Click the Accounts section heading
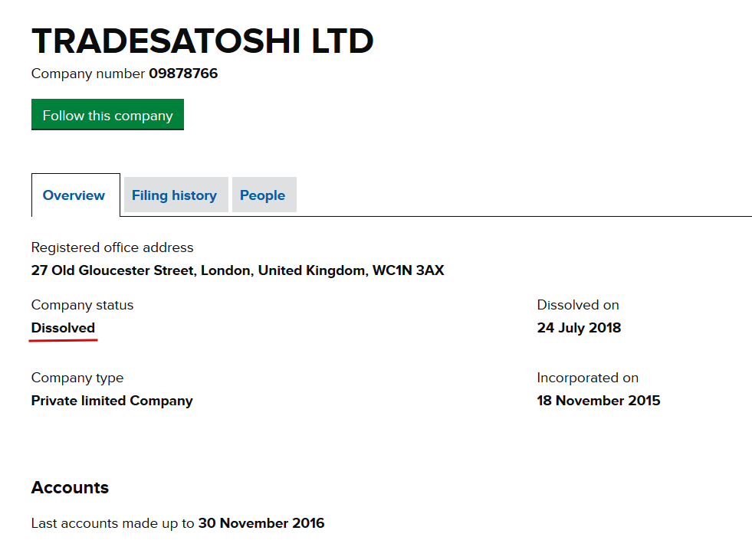 tap(70, 487)
